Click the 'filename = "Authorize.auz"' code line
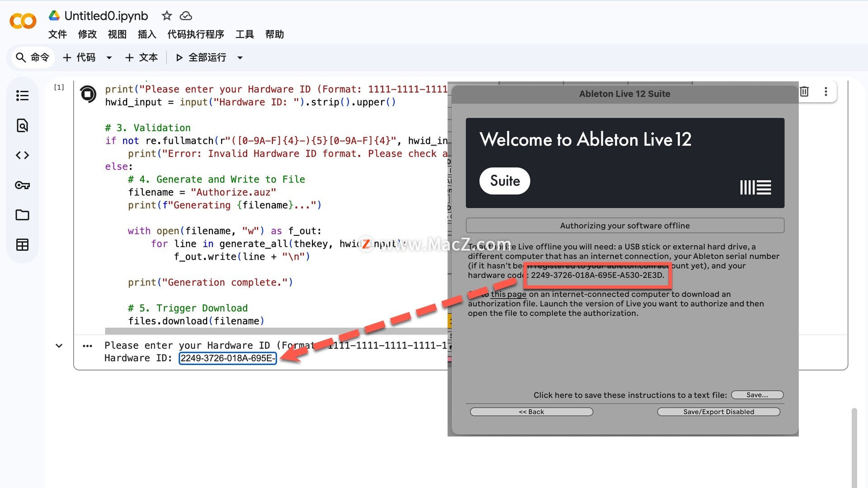868x488 pixels. coord(202,192)
